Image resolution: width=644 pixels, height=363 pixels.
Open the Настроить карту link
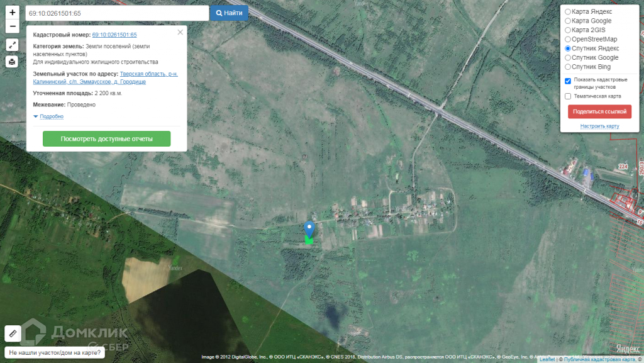(x=599, y=126)
